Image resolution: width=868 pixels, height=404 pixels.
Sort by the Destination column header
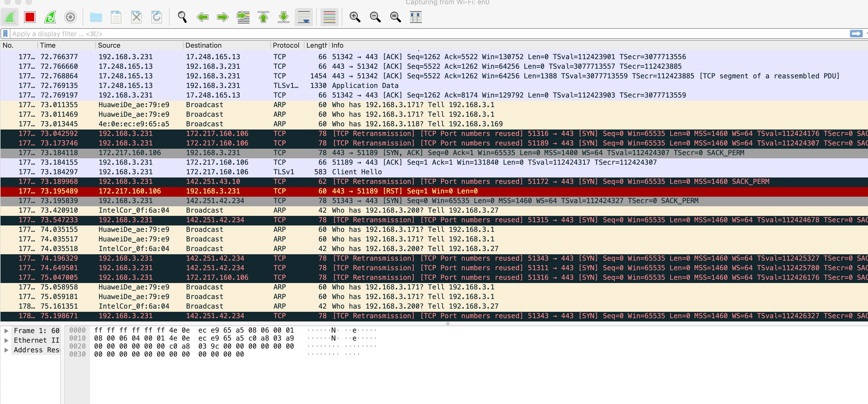(x=226, y=45)
